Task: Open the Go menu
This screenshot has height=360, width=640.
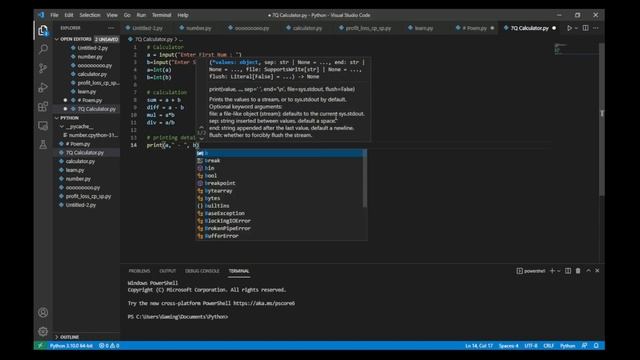Action: pyautogui.click(x=127, y=15)
